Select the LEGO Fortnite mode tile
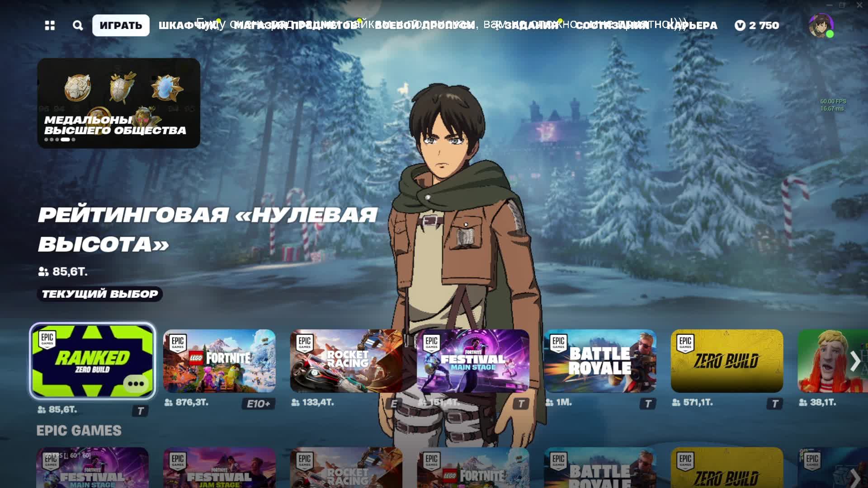 pyautogui.click(x=219, y=361)
